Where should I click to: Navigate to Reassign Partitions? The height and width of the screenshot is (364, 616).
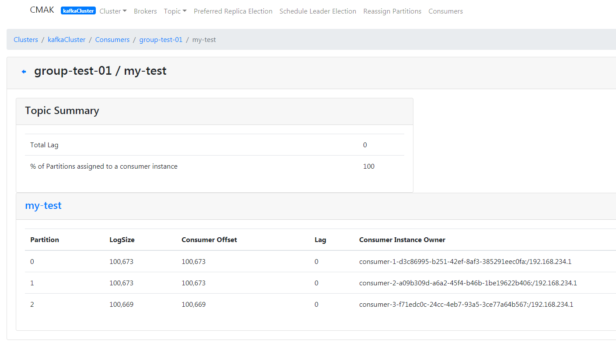(x=392, y=11)
